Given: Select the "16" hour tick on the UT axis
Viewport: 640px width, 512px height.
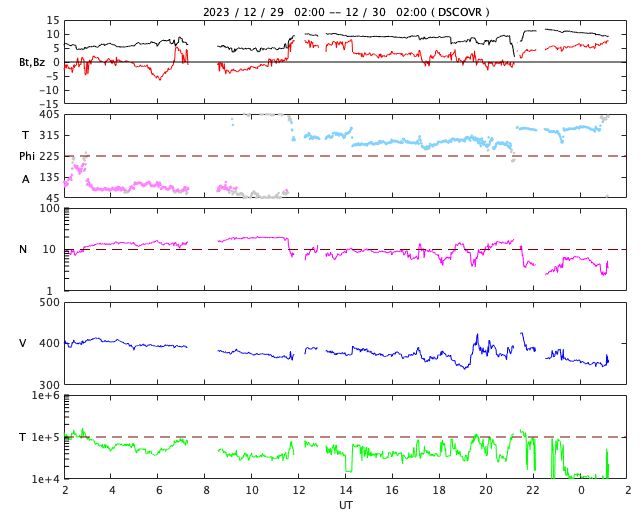Looking at the screenshot, I should pyautogui.click(x=393, y=490).
